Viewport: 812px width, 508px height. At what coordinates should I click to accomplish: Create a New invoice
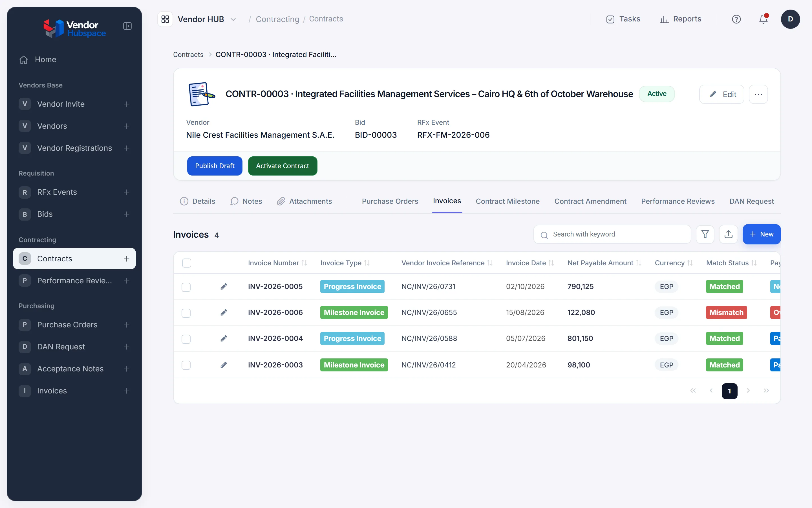761,234
